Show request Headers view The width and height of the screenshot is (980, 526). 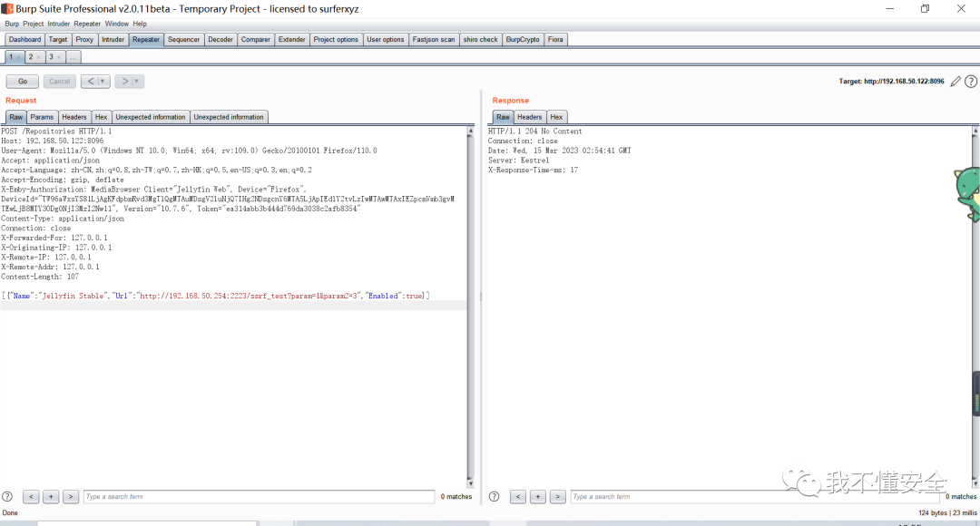pyautogui.click(x=74, y=117)
